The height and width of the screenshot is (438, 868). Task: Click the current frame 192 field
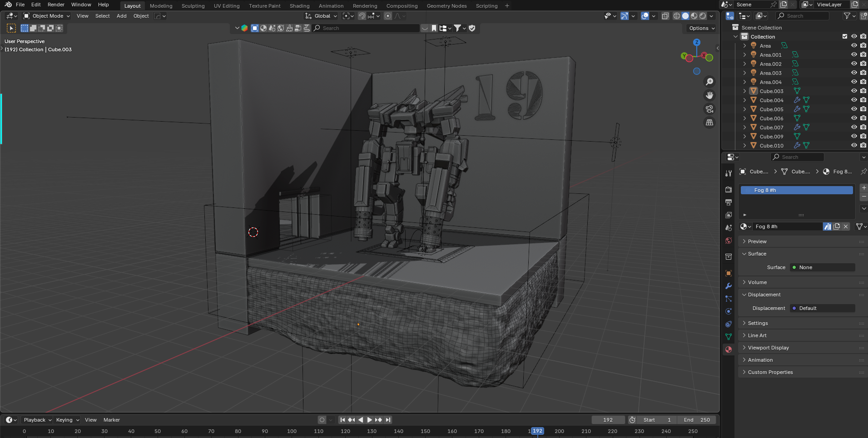click(x=608, y=420)
